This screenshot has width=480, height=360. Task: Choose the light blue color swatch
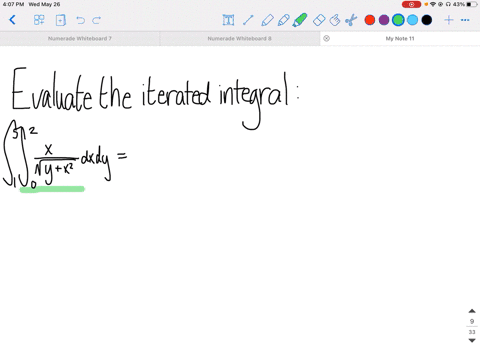pos(412,20)
